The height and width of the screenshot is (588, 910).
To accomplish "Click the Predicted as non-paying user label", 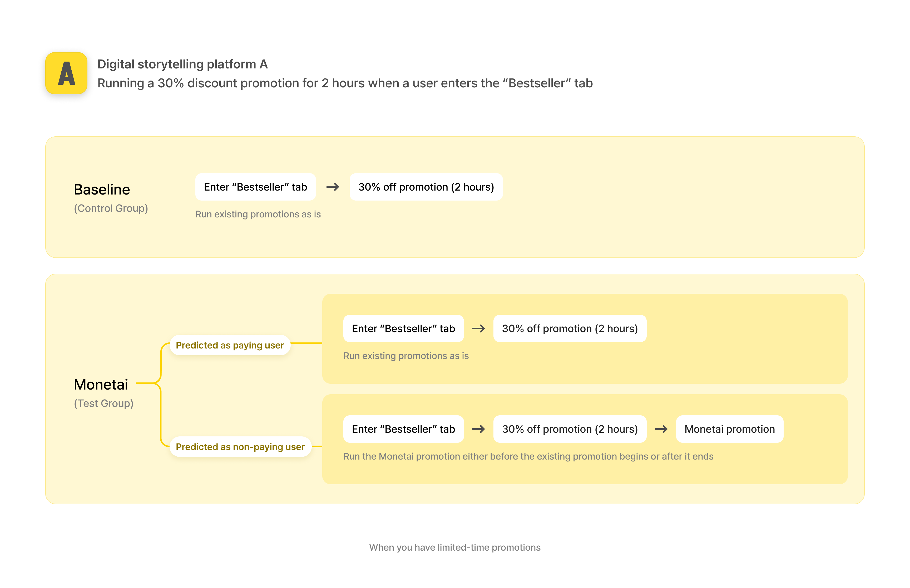I will [x=240, y=446].
